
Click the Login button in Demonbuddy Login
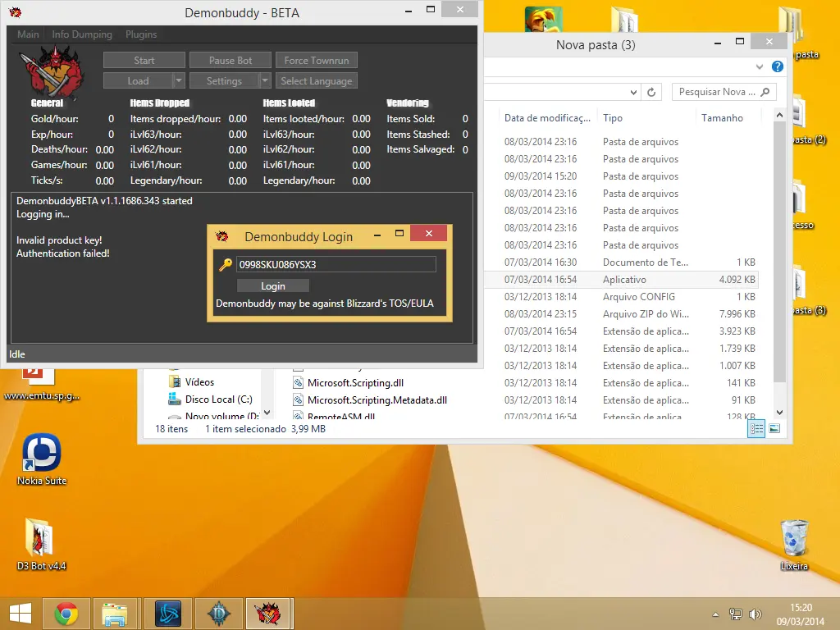click(273, 286)
